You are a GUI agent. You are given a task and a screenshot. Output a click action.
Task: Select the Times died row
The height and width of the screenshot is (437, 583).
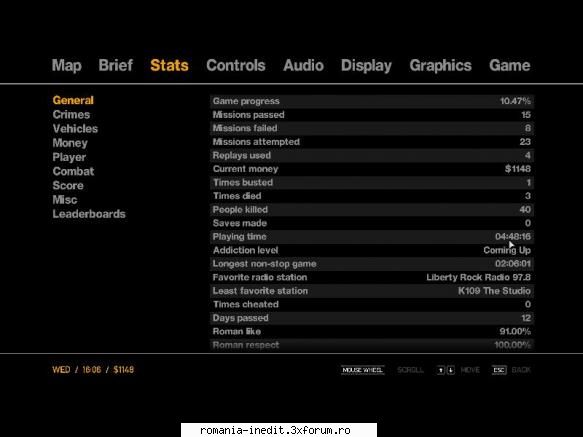(x=372, y=196)
